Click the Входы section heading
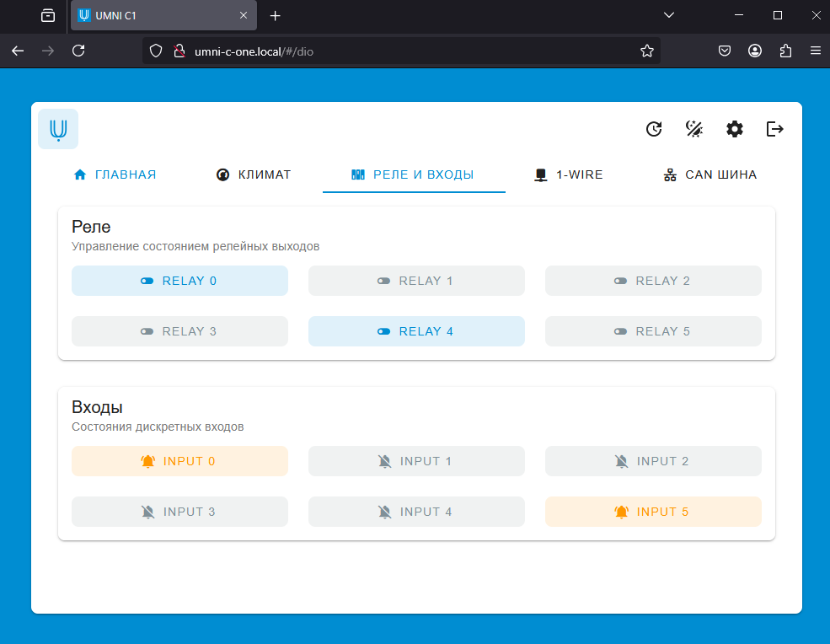Screen dimensions: 830x644 tap(97, 407)
